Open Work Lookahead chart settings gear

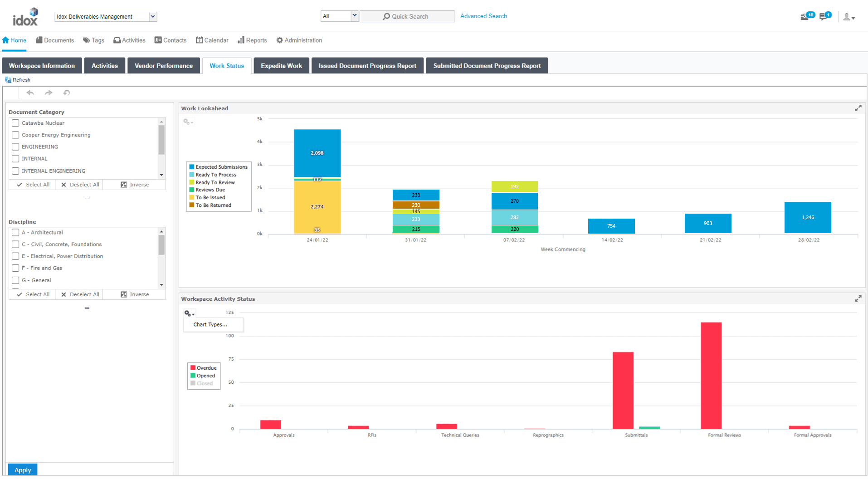coord(188,122)
